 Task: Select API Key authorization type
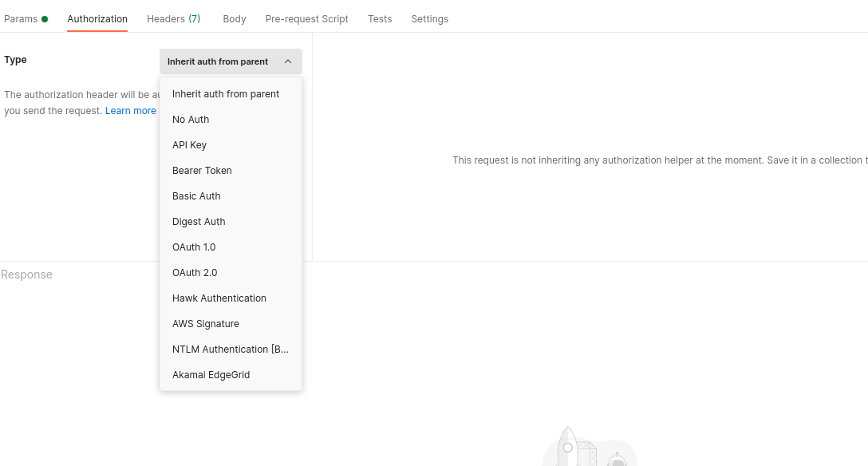(x=189, y=145)
